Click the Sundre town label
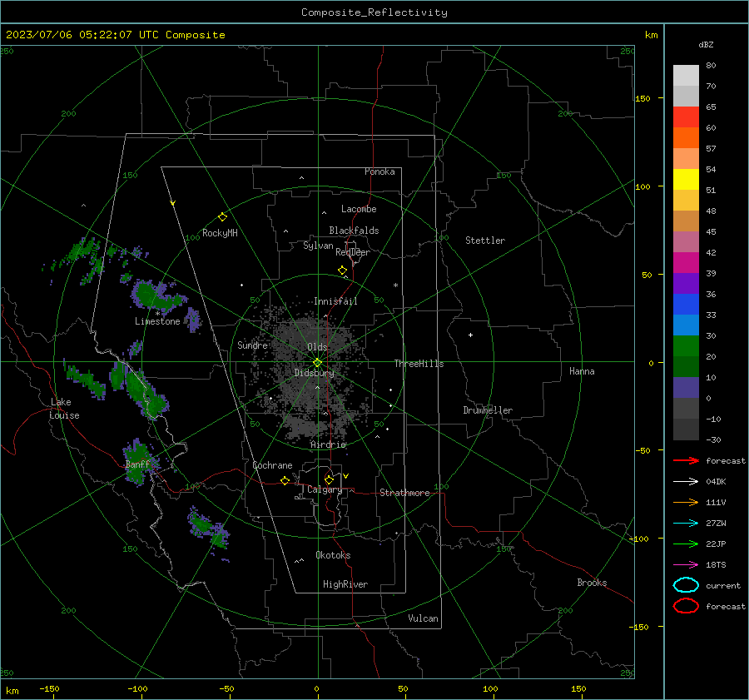Screen dimensions: 749x700 pos(252,345)
